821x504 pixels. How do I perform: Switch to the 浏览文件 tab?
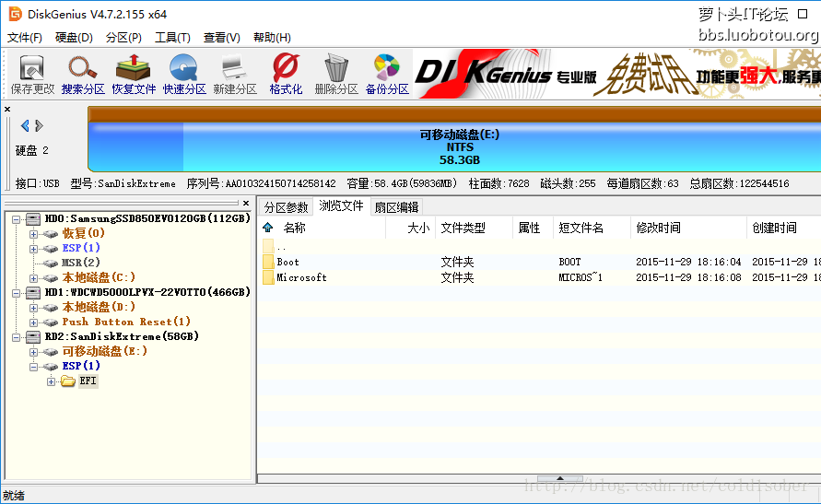(x=341, y=205)
